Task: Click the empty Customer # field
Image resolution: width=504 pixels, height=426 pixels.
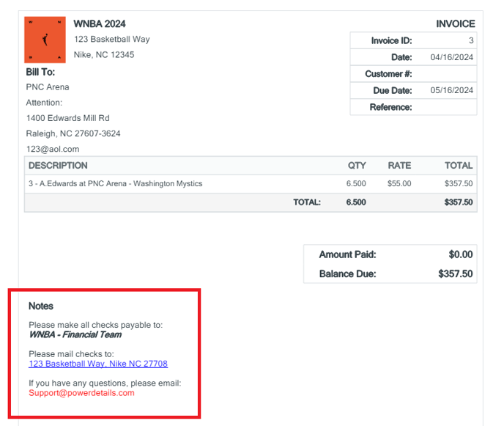Action: (445, 74)
